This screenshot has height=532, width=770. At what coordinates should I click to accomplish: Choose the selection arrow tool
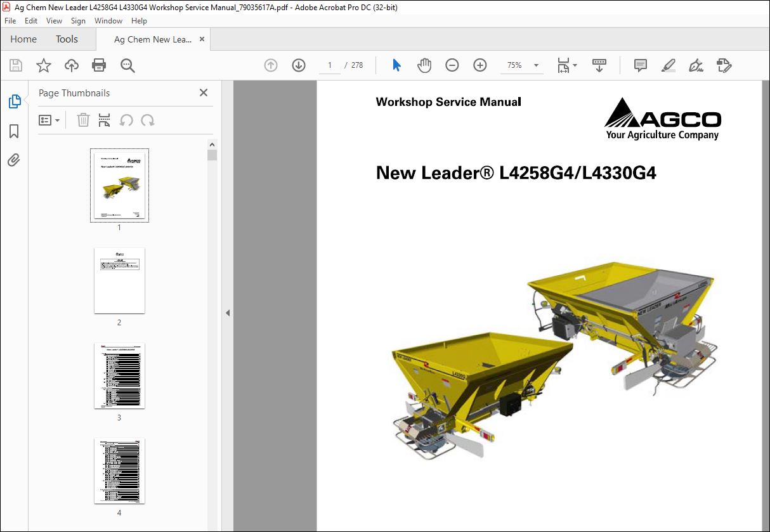tap(396, 65)
